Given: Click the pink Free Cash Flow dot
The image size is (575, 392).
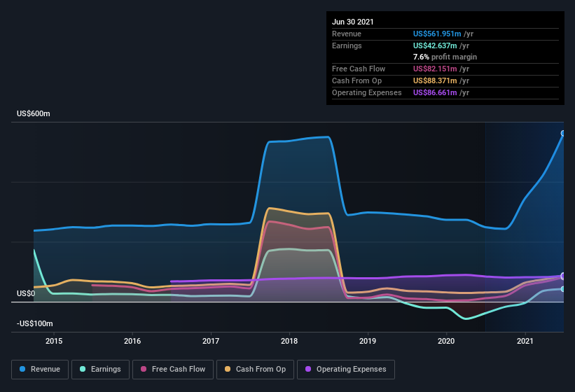Looking at the screenshot, I should point(144,369).
